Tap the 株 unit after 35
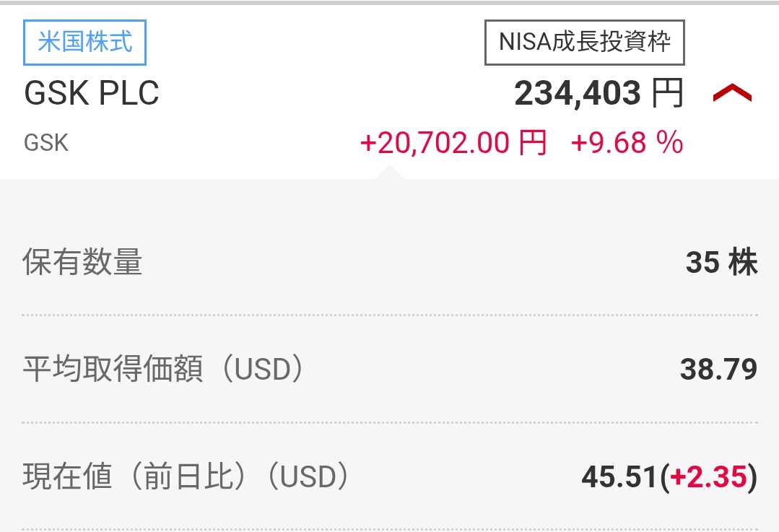The image size is (779, 532). point(743,262)
